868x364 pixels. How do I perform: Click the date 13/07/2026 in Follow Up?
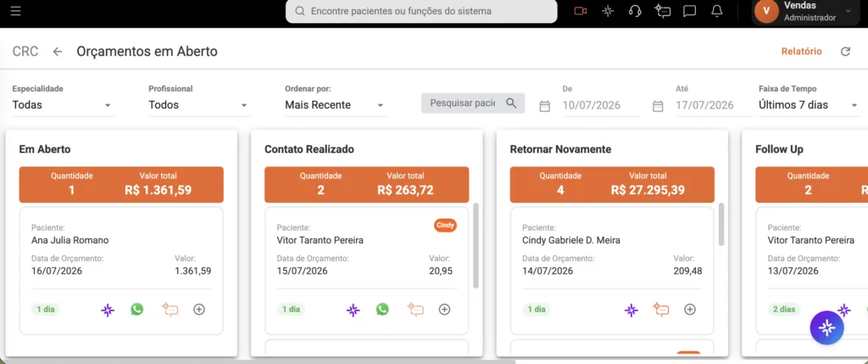(793, 272)
